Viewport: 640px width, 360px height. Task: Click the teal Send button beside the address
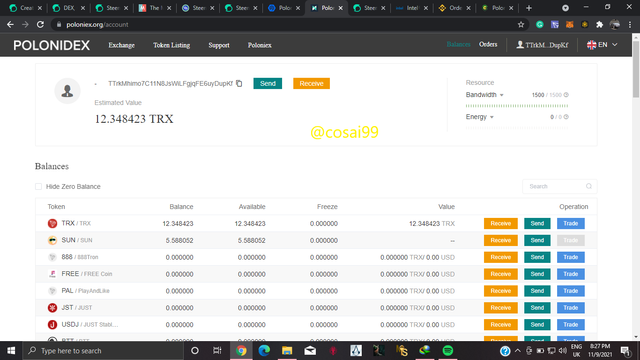coord(267,83)
